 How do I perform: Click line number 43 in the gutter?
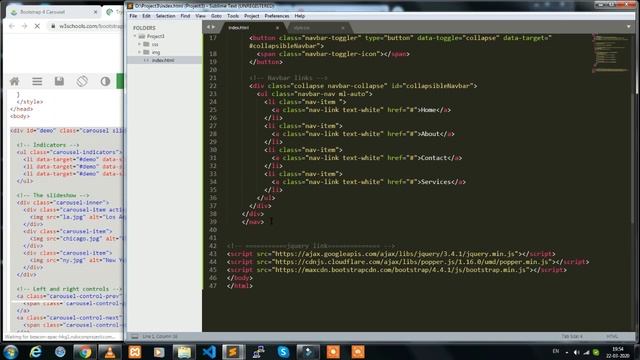coord(213,254)
